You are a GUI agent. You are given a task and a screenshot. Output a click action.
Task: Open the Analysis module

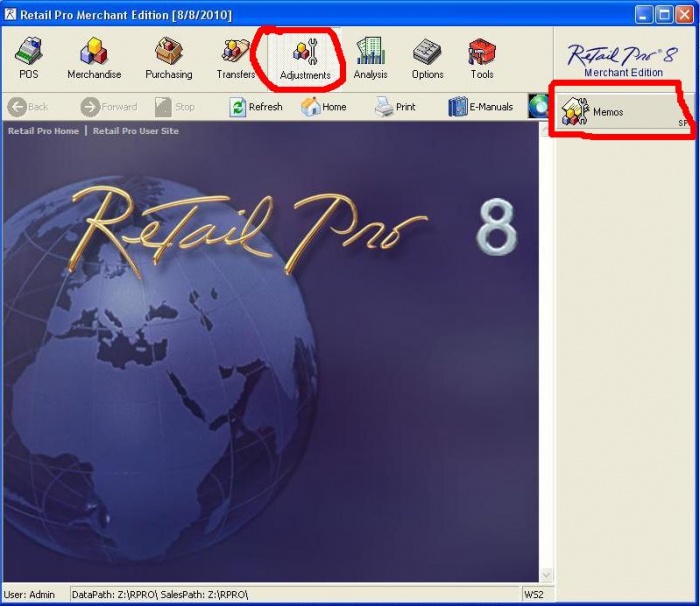coord(370,59)
